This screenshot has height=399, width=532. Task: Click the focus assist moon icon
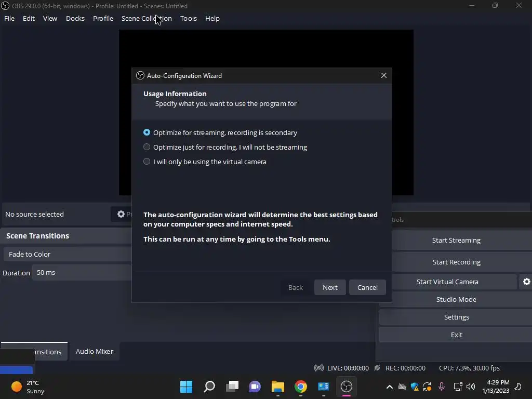518,387
